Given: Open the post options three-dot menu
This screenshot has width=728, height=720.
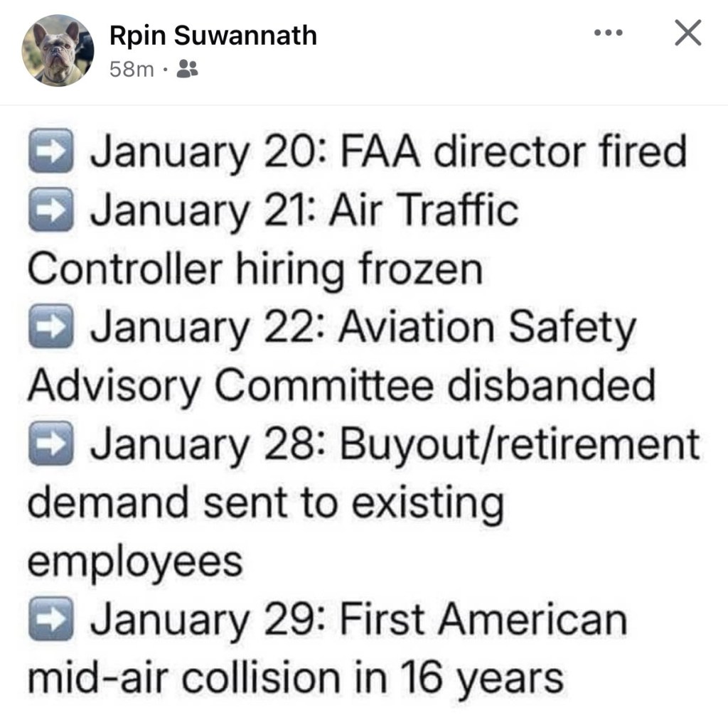Looking at the screenshot, I should (x=609, y=33).
